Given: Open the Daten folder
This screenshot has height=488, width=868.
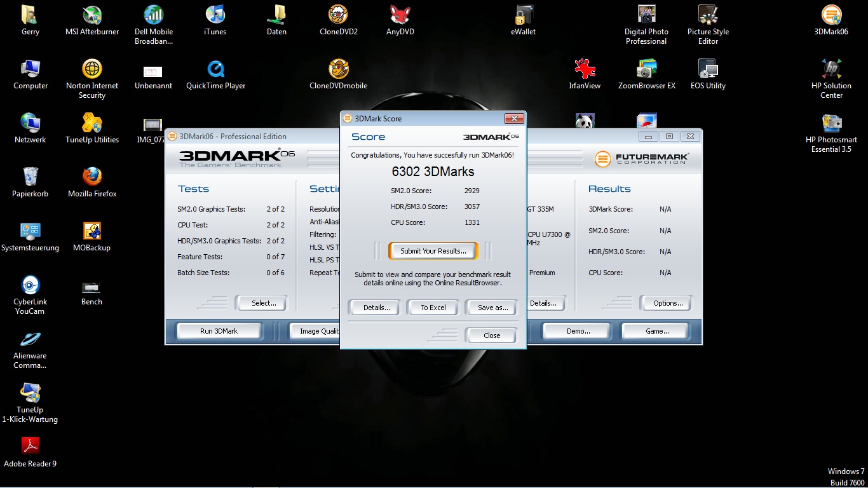Looking at the screenshot, I should click(276, 20).
